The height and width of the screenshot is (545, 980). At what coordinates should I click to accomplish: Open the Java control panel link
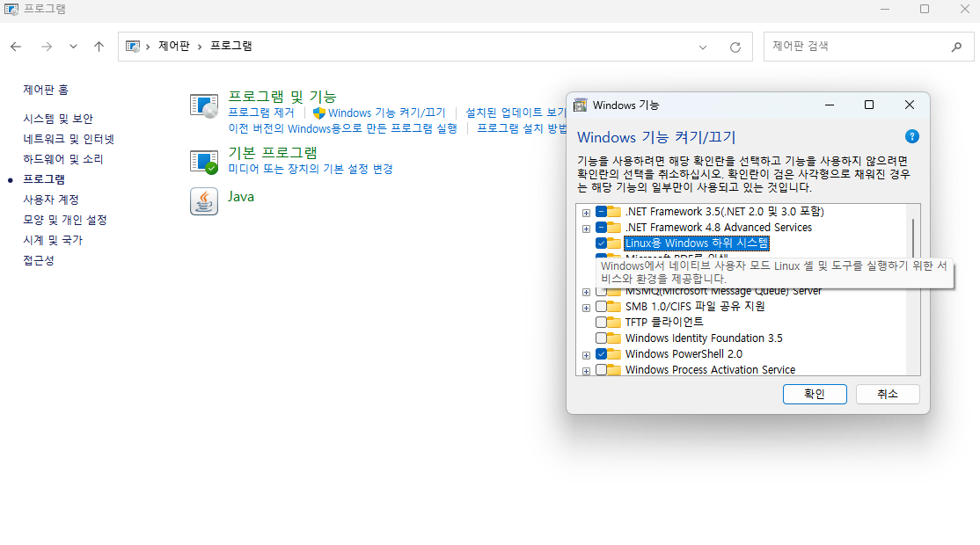click(x=241, y=197)
